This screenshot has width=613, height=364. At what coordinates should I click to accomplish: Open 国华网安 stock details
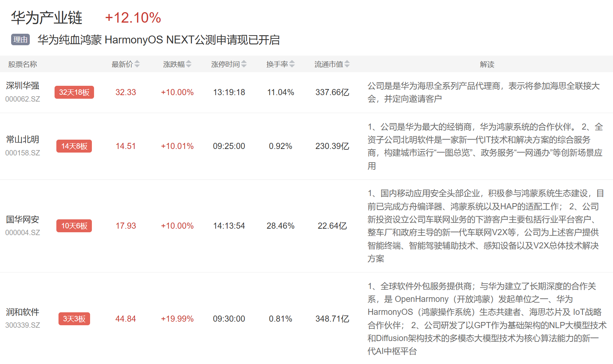(x=23, y=219)
